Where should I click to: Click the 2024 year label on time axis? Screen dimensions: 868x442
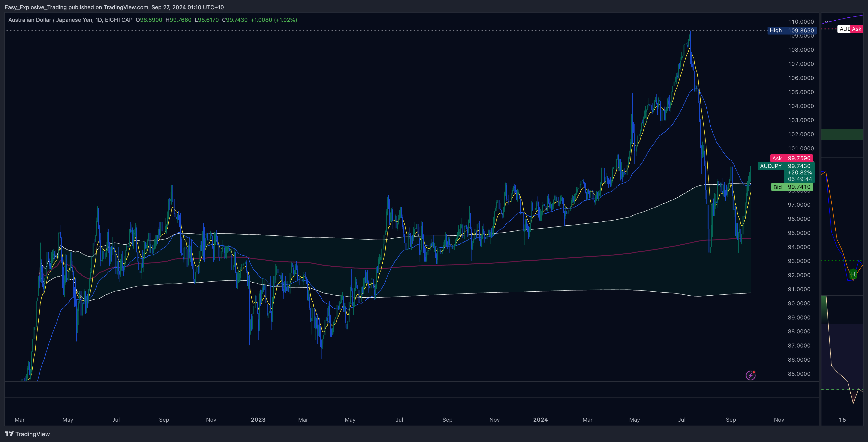tap(540, 420)
